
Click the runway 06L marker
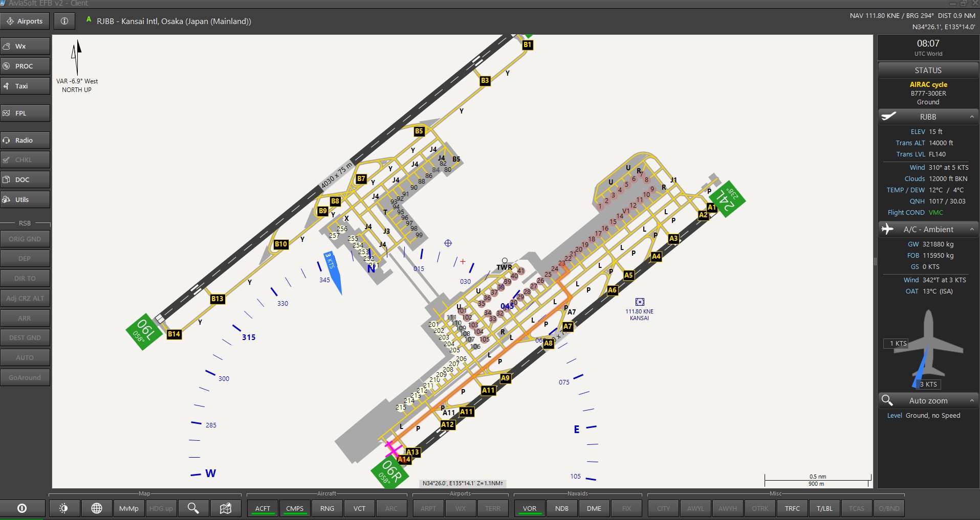tap(144, 331)
